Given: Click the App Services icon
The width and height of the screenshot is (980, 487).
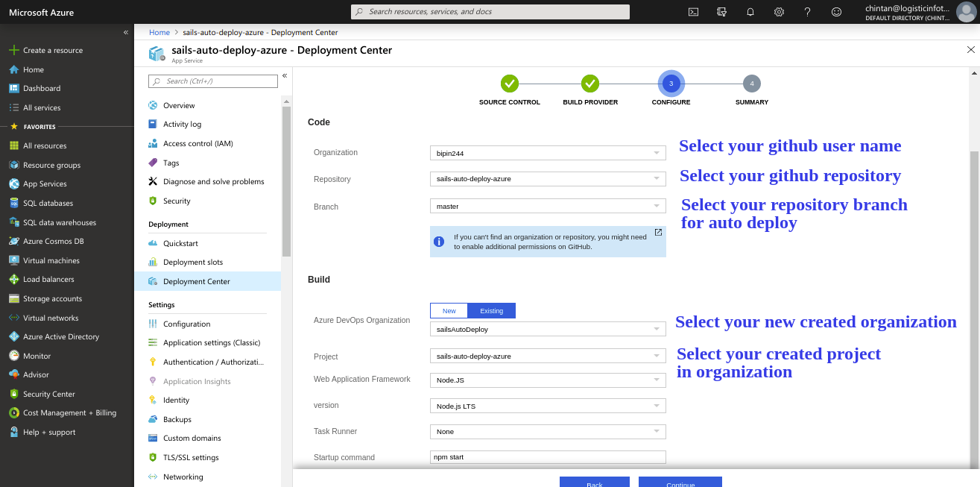Looking at the screenshot, I should click(13, 183).
